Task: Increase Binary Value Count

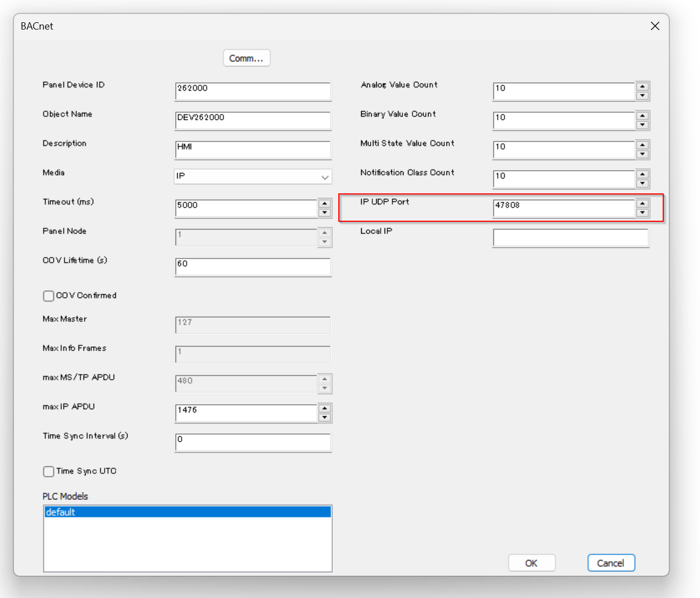Action: pos(643,116)
